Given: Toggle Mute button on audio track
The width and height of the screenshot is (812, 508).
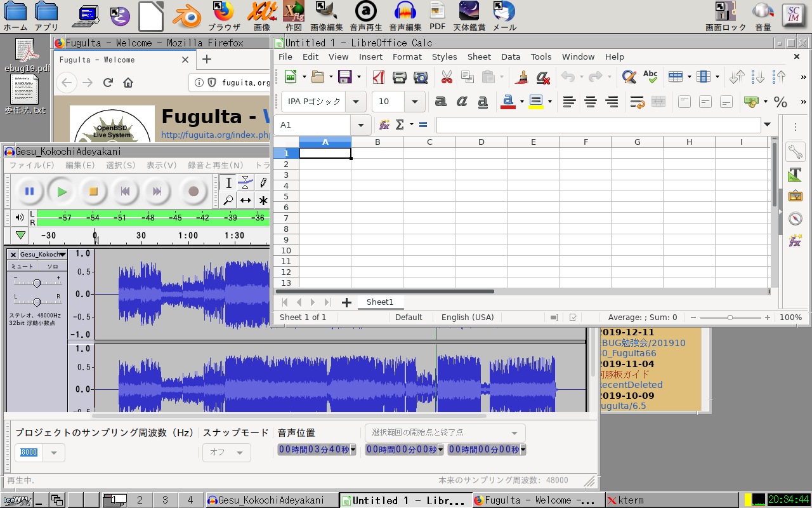Looking at the screenshot, I should [22, 267].
